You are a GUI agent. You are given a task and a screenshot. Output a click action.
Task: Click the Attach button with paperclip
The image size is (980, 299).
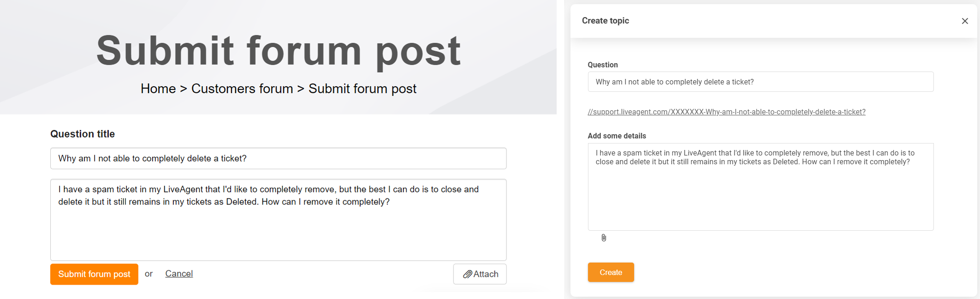click(480, 274)
